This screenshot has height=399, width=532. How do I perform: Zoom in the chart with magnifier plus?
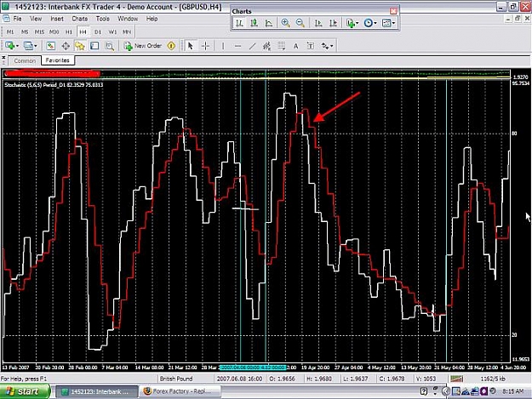(285, 23)
